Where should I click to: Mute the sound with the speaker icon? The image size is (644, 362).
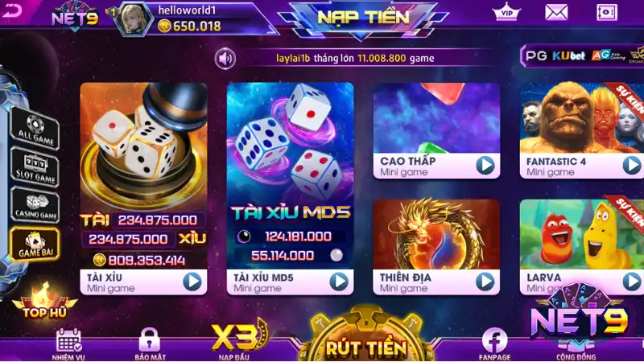click(225, 59)
